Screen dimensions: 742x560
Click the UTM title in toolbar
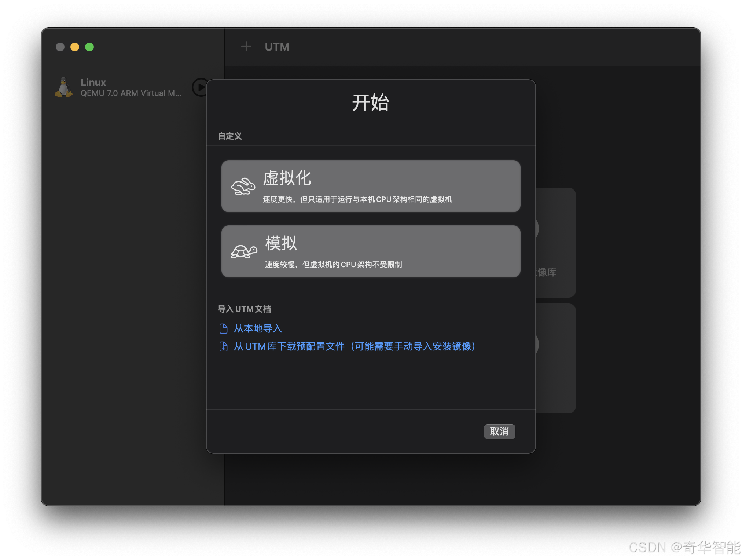coord(277,47)
